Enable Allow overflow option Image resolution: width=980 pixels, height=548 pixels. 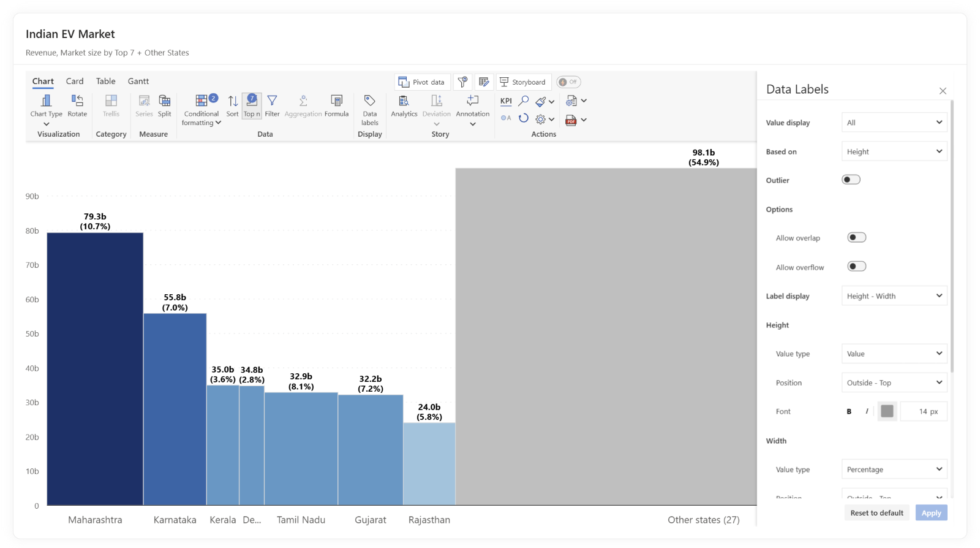pos(856,266)
